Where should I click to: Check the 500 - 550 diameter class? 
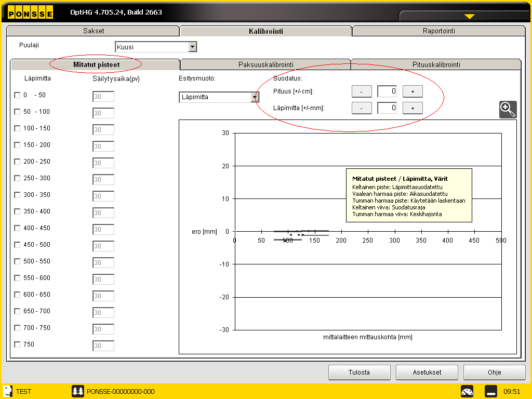tap(17, 261)
